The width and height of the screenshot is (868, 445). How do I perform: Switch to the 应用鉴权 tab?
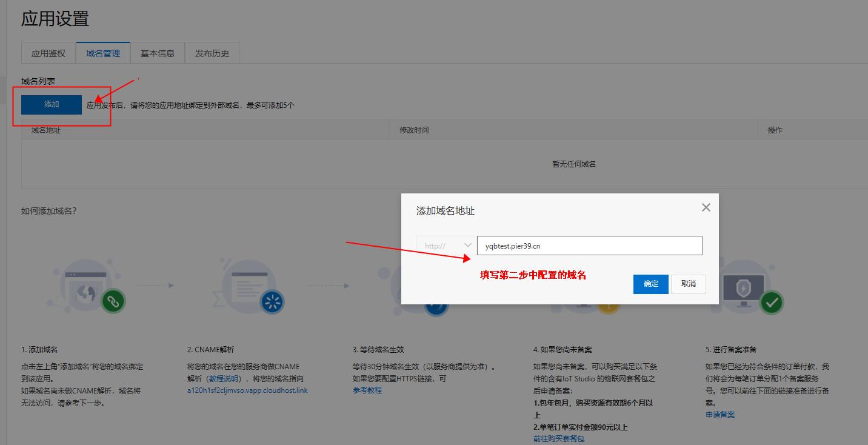click(x=48, y=53)
